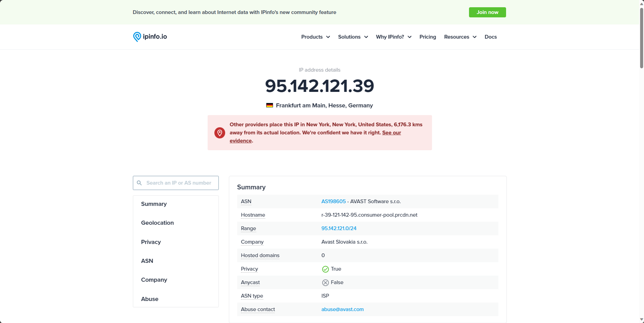Click the search magnifier icon
Screen dimensions: 644x323
[x=139, y=183]
